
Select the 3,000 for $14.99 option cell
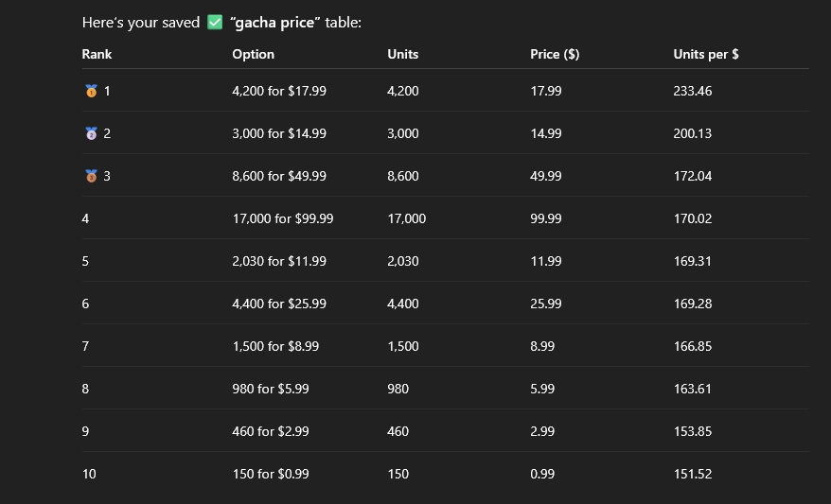pos(279,133)
